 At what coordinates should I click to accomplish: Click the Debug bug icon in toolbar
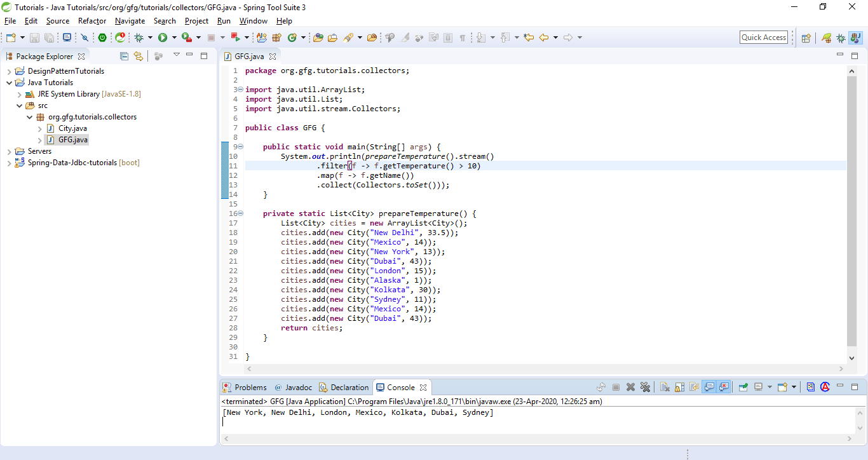pyautogui.click(x=139, y=38)
